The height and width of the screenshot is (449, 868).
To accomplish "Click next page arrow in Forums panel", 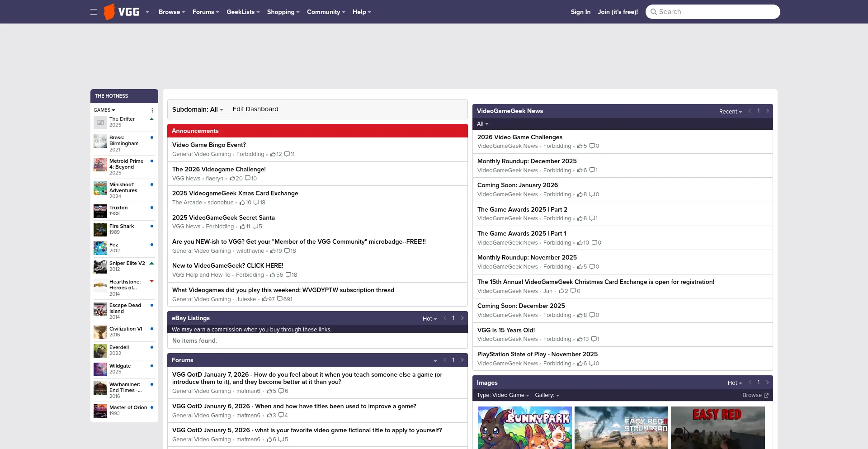I will click(x=462, y=360).
